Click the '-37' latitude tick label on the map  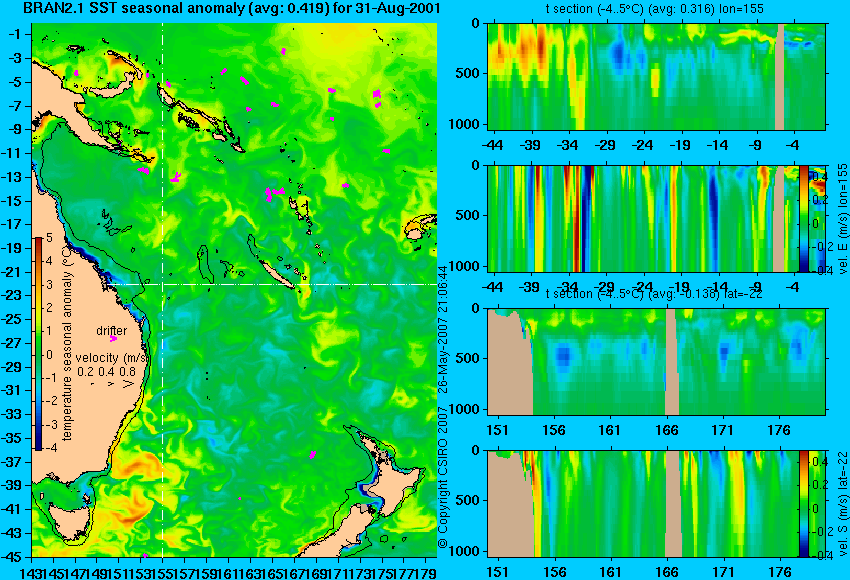pyautogui.click(x=12, y=461)
